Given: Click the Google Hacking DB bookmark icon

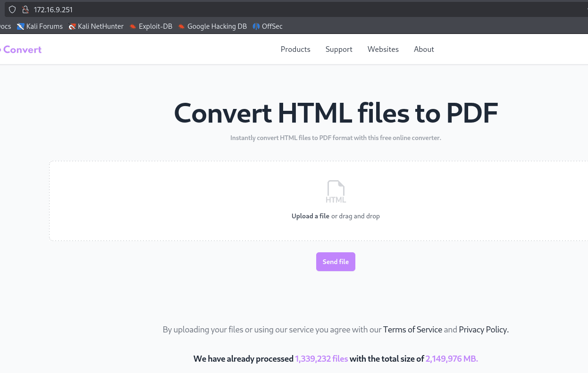Looking at the screenshot, I should tap(181, 26).
